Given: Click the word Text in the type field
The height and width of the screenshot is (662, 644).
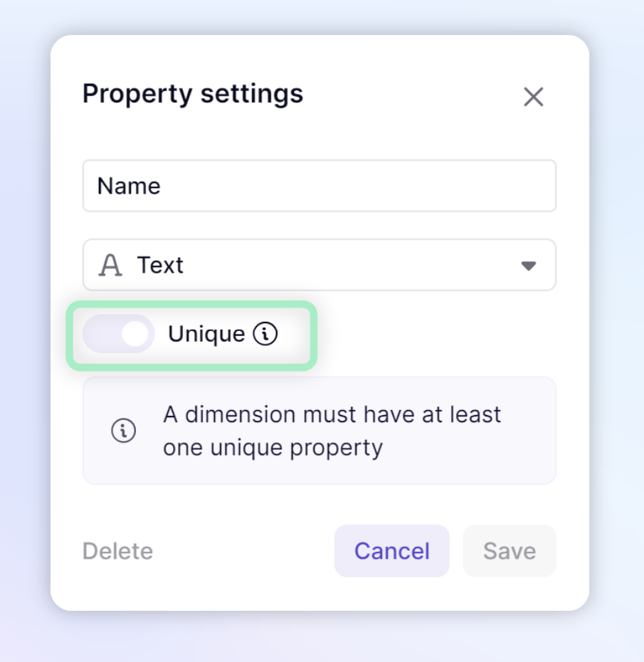Looking at the screenshot, I should 160,265.
